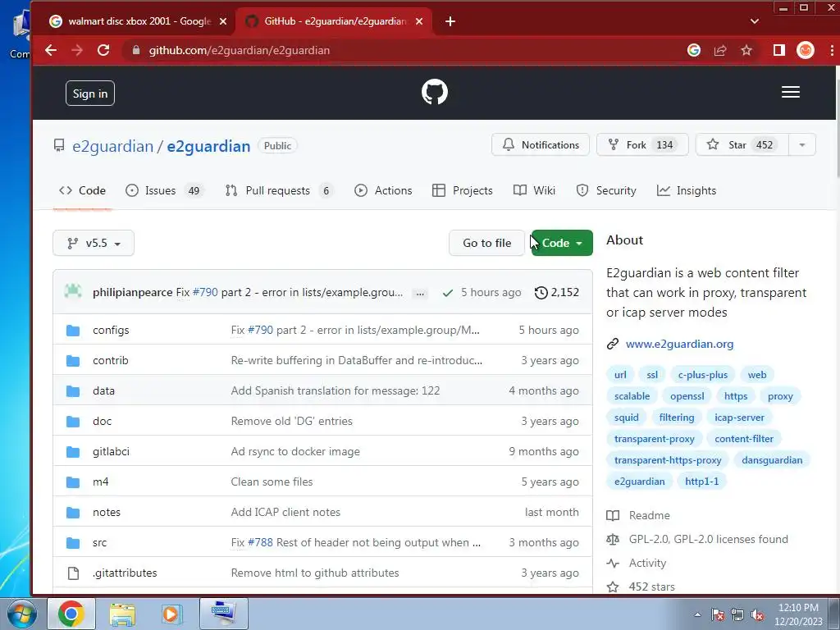Image resolution: width=840 pixels, height=630 pixels.
Task: Open Windows Media Player from taskbar
Action: coord(171,614)
